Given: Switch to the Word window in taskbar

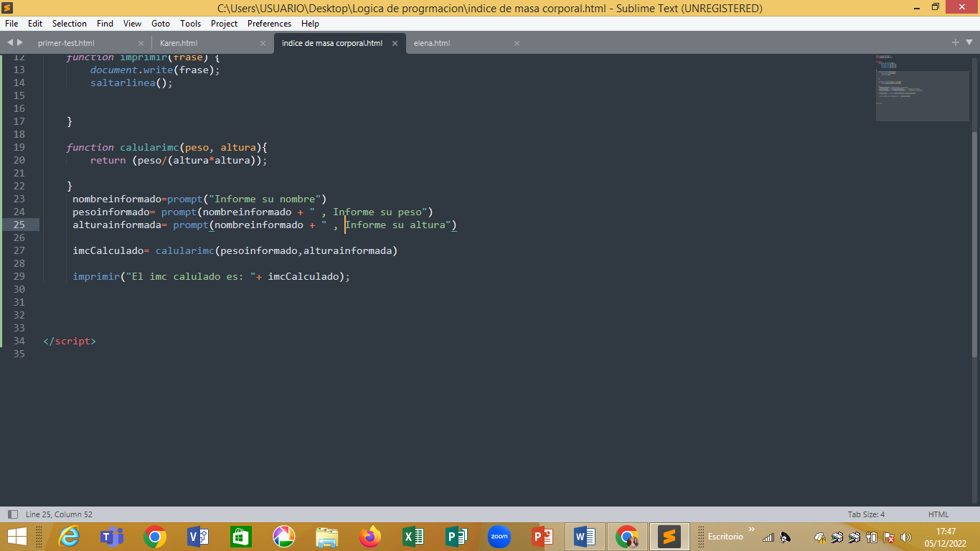Looking at the screenshot, I should coord(585,537).
